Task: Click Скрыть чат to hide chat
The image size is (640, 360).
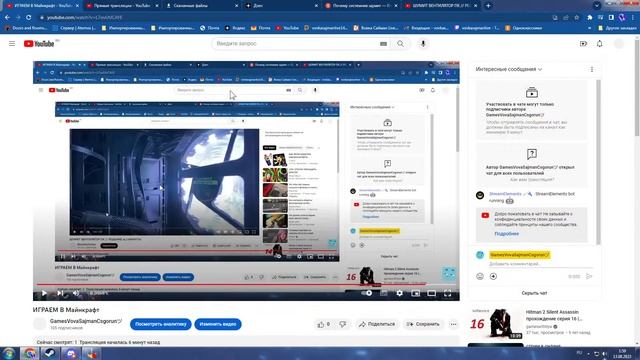Action: (x=534, y=293)
